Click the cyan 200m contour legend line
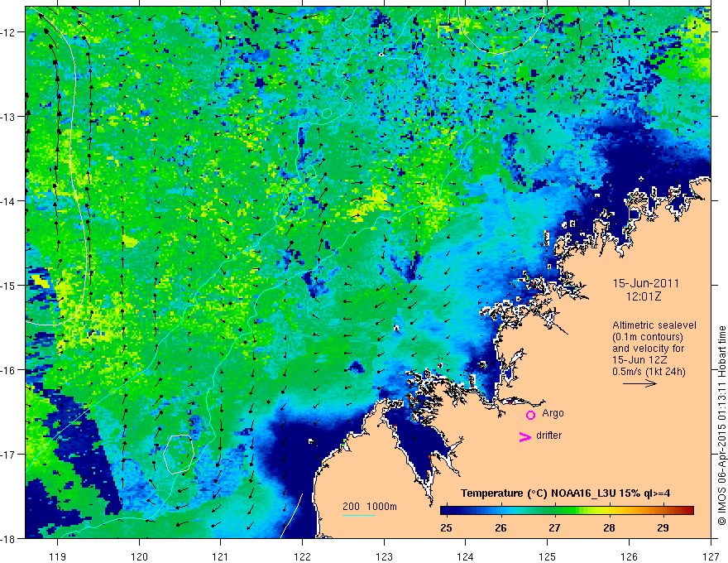 tap(359, 515)
